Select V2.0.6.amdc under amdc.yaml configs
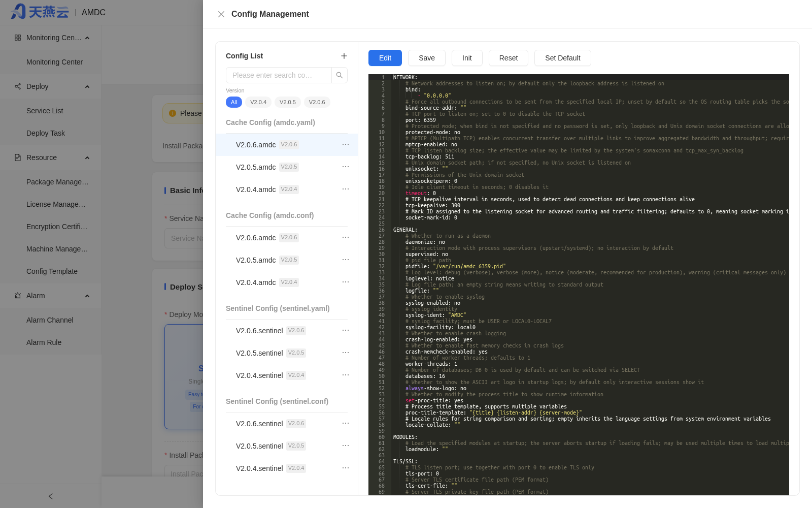The height and width of the screenshot is (508, 812). tap(287, 145)
